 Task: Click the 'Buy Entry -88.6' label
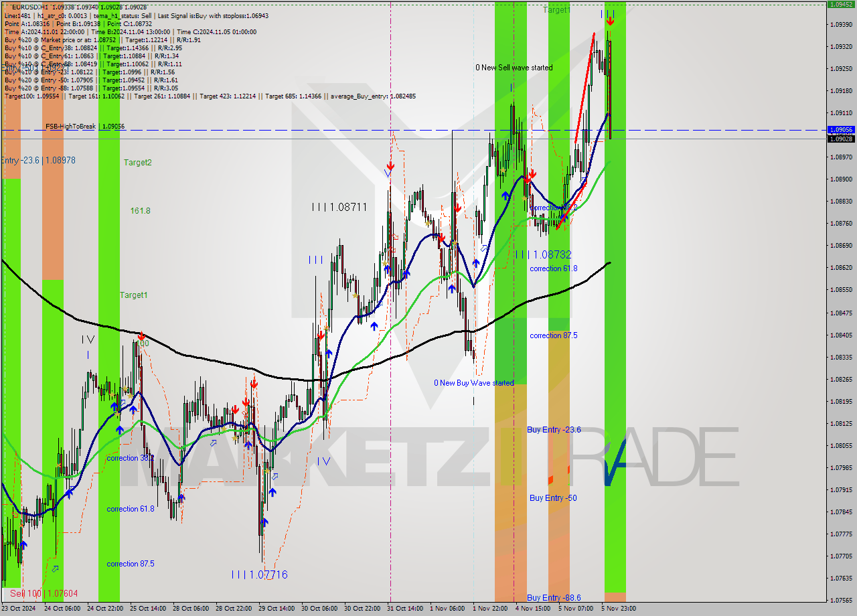(x=554, y=597)
